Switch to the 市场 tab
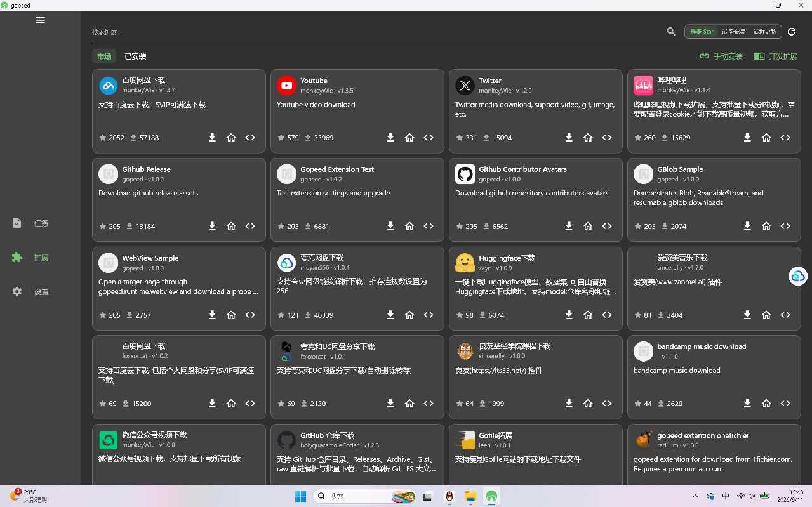This screenshot has width=812, height=507. (104, 56)
